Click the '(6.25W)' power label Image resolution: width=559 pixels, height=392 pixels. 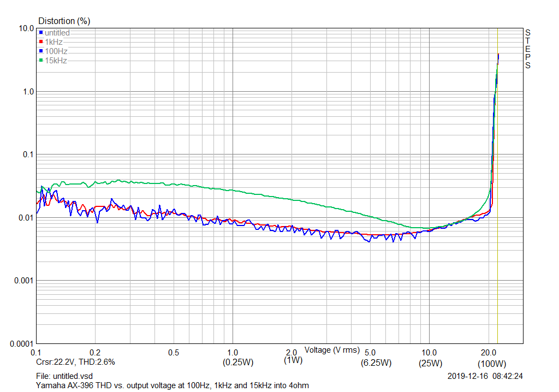click(x=376, y=363)
